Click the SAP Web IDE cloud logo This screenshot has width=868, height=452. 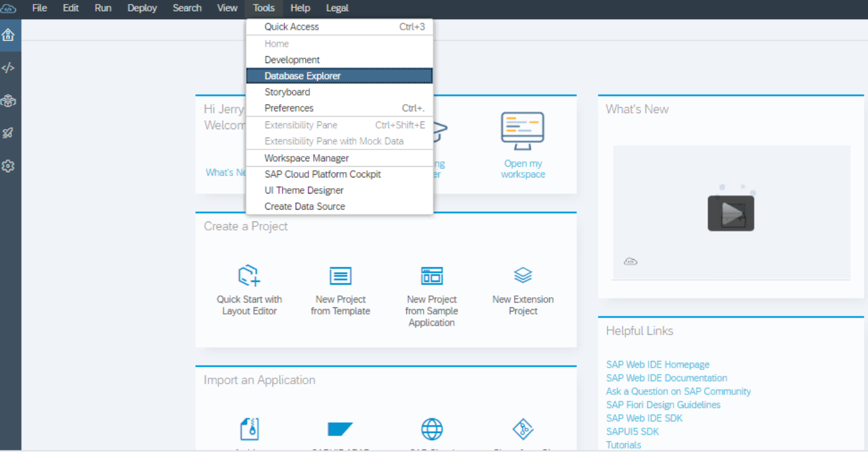tap(9, 8)
